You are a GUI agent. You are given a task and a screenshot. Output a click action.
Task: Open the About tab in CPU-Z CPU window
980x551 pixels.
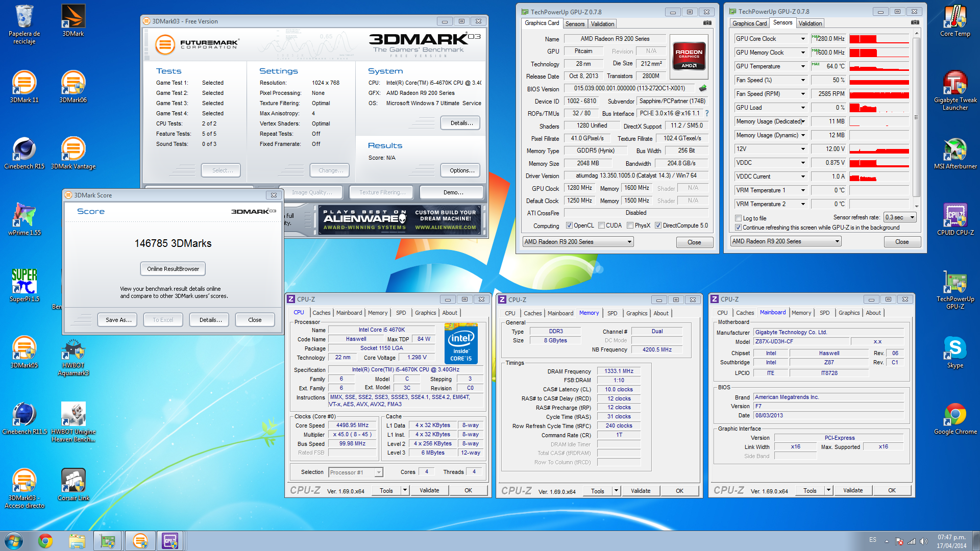[450, 313]
